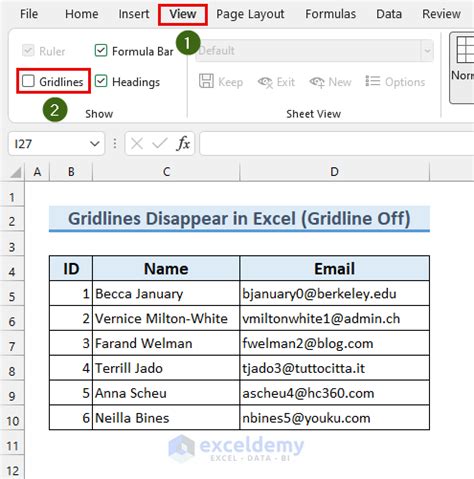Image resolution: width=474 pixels, height=479 pixels.
Task: Click the Cancel X formula icon
Action: [x=137, y=144]
